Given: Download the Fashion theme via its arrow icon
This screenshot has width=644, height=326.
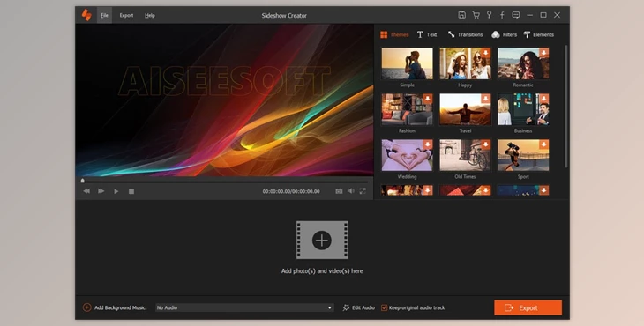Looking at the screenshot, I should point(428,99).
